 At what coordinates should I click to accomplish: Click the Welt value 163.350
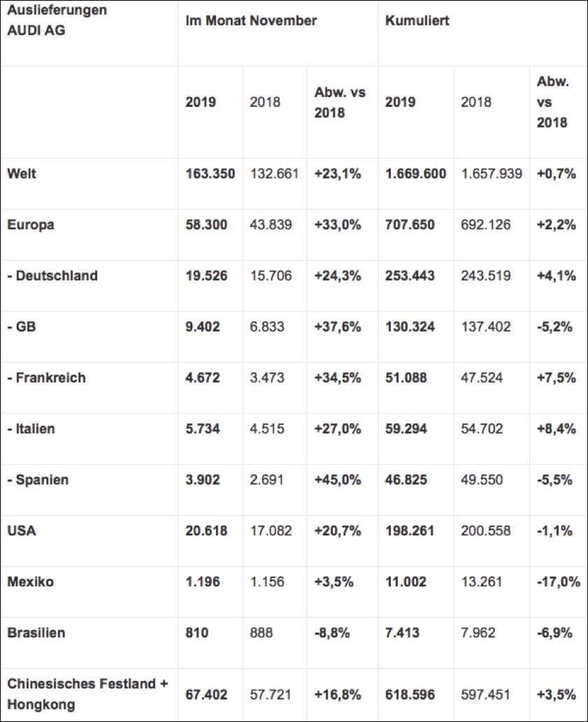click(210, 173)
